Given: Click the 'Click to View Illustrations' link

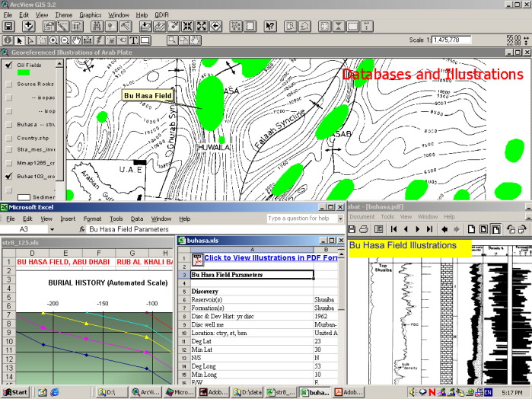Looking at the screenshot, I should coord(271,257).
